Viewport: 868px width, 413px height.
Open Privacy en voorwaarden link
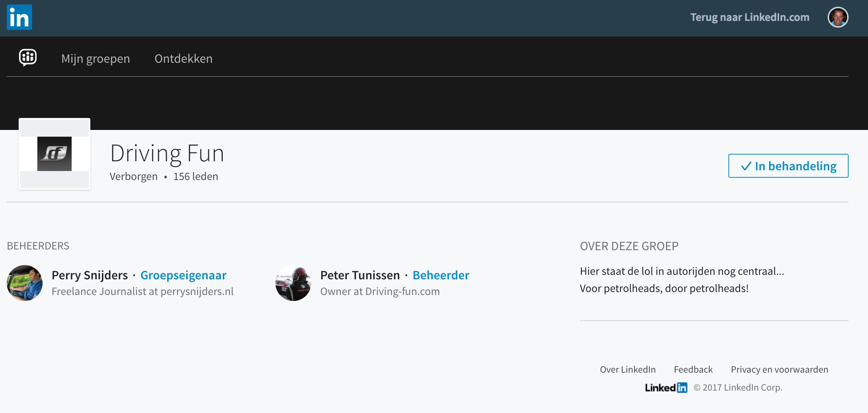click(780, 369)
